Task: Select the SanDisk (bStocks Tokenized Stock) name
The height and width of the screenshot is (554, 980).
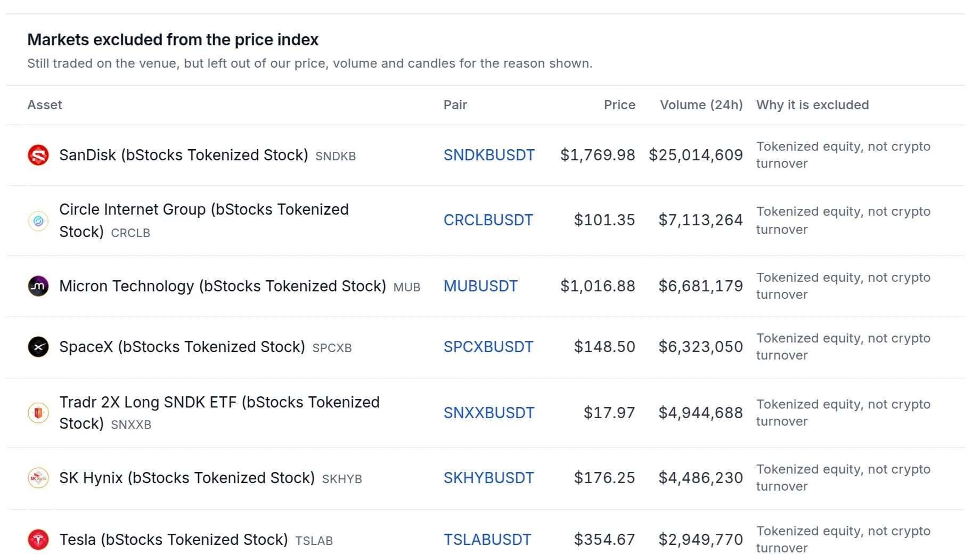Action: (184, 155)
